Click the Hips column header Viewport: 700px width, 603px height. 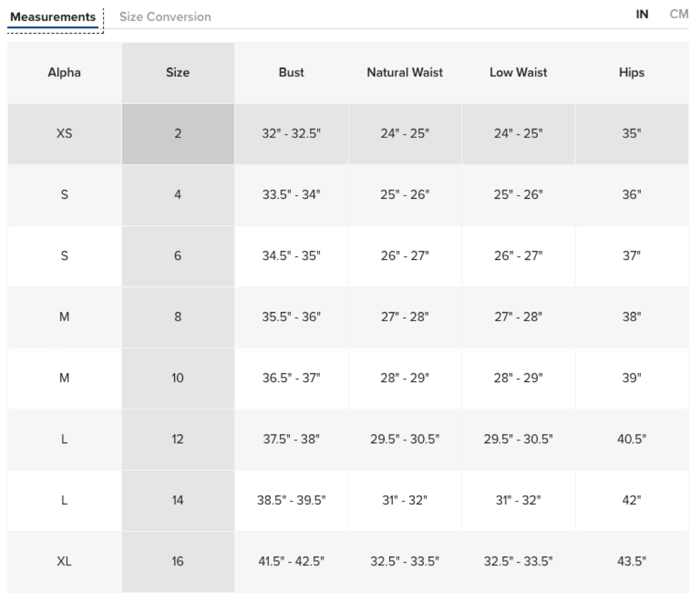631,72
